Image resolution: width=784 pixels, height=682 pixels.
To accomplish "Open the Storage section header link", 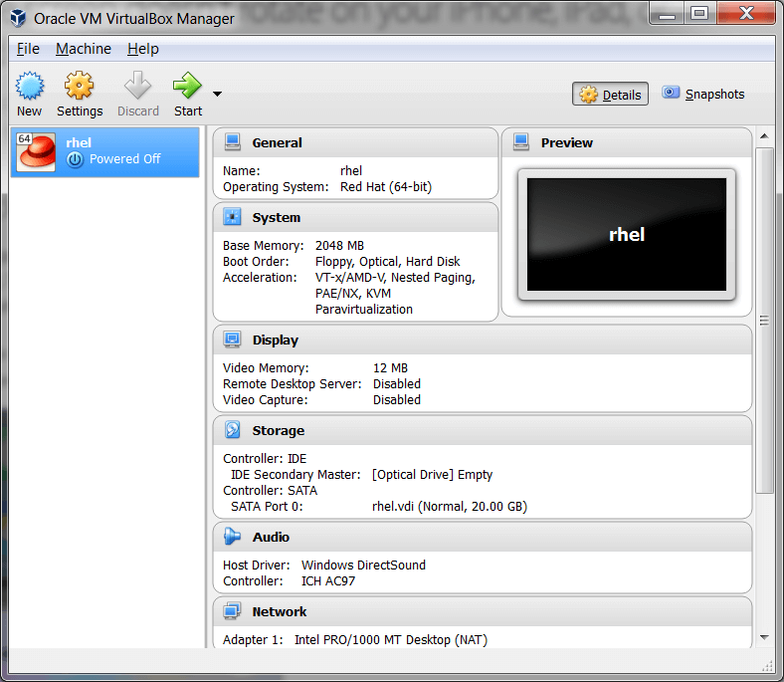I will [279, 431].
